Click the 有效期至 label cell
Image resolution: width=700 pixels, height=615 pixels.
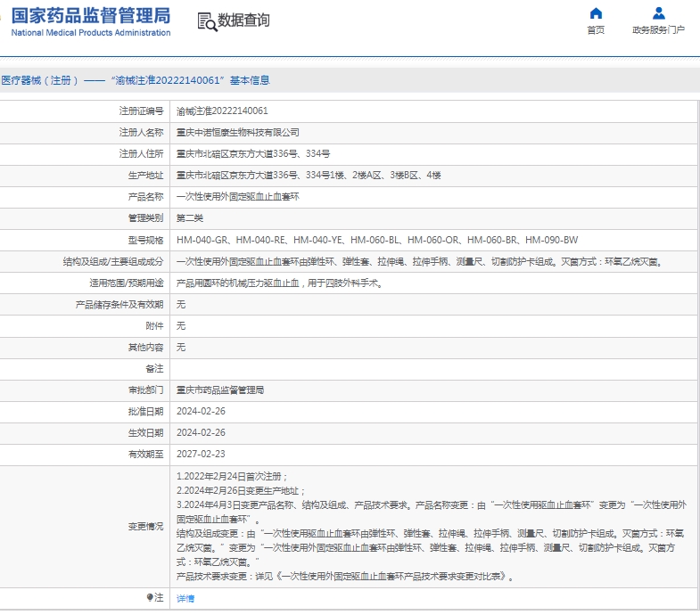pyautogui.click(x=85, y=455)
